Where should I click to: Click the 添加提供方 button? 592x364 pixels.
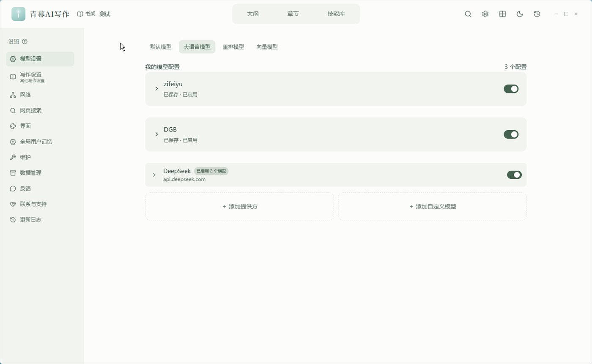click(240, 206)
